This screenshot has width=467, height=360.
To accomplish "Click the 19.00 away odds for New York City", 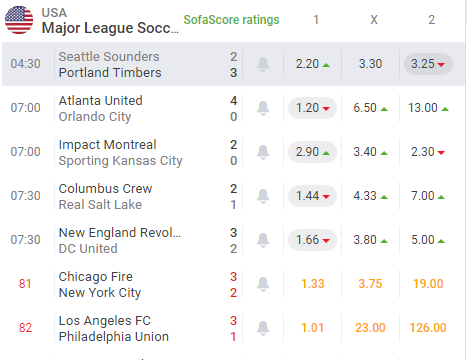I will [x=428, y=284].
